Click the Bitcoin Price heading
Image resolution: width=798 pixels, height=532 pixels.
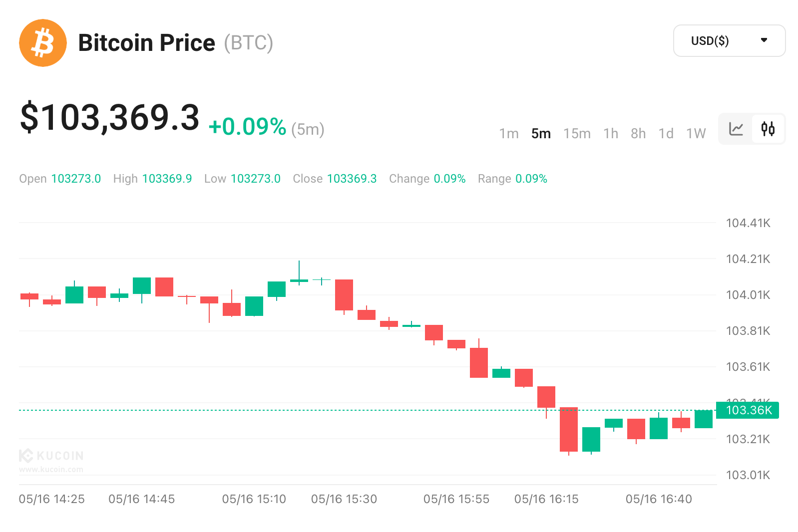click(147, 43)
